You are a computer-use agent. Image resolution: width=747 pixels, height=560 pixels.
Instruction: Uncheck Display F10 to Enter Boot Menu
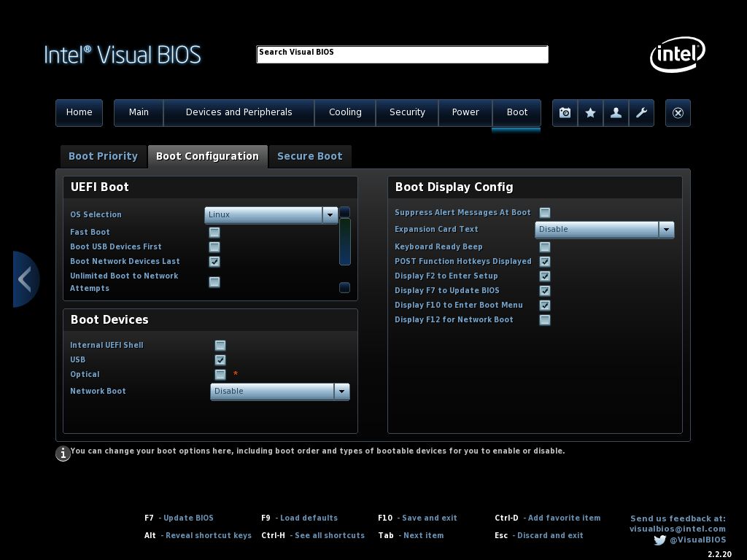(x=545, y=306)
